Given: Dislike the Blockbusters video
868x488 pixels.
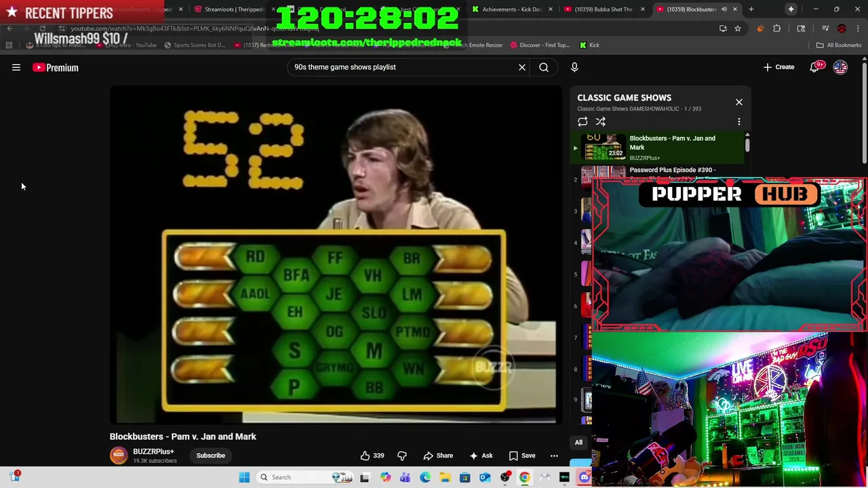Looking at the screenshot, I should coord(402,455).
